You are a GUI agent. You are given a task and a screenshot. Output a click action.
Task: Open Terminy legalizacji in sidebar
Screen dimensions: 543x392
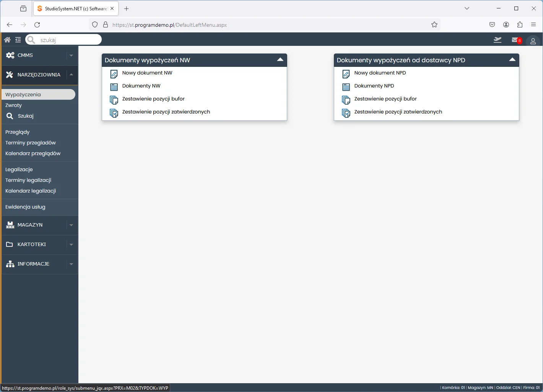[x=28, y=180]
